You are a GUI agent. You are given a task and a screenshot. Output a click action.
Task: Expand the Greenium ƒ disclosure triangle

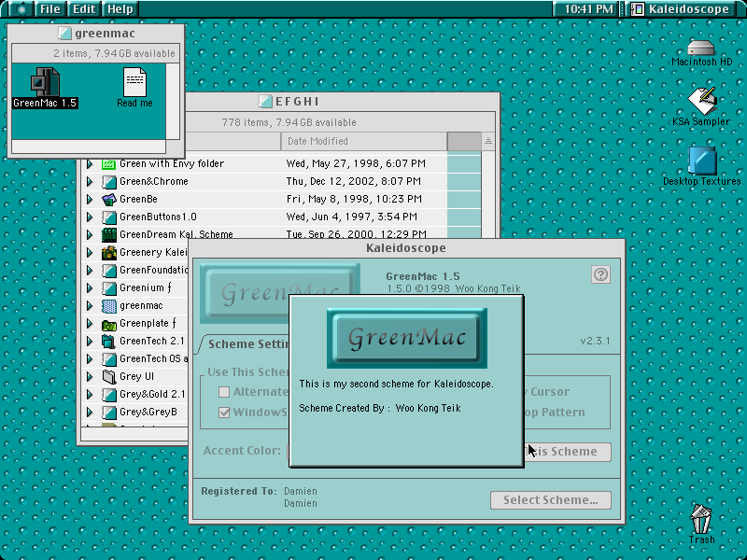90,288
